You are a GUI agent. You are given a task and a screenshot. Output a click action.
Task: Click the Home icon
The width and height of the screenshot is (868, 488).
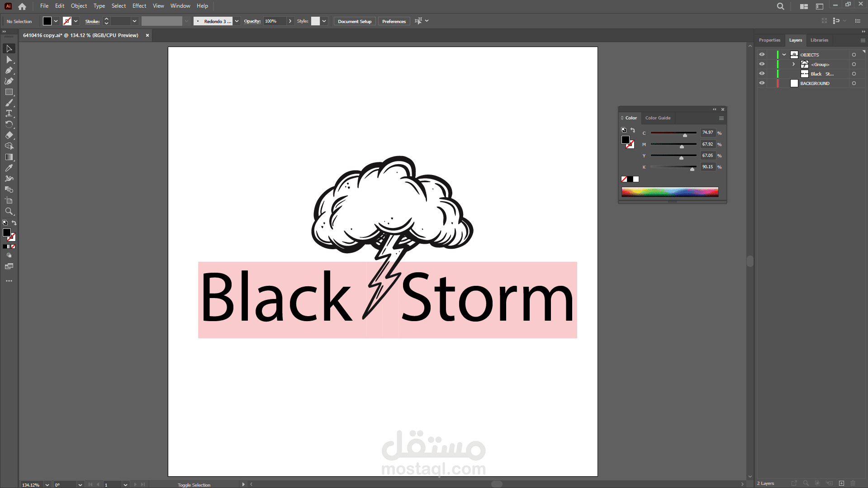click(22, 6)
